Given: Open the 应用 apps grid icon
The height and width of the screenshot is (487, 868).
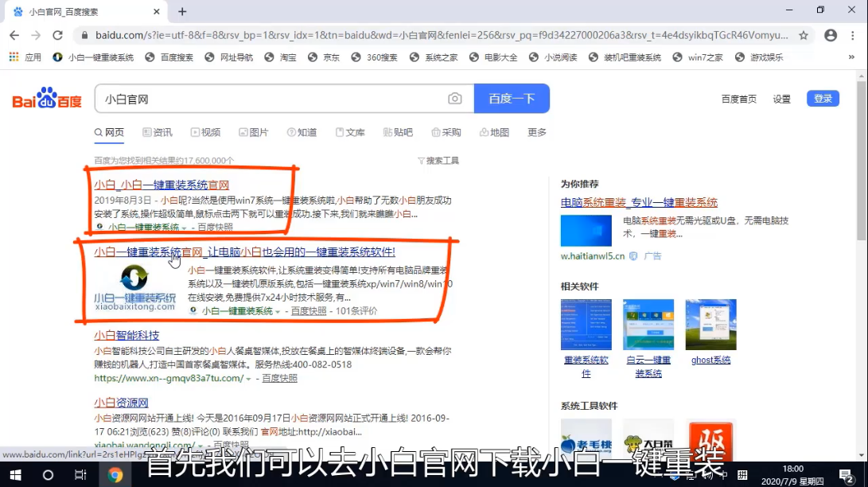Looking at the screenshot, I should 14,56.
